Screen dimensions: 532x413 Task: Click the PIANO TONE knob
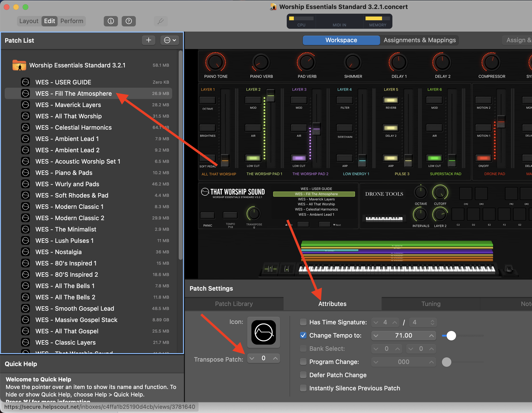pyautogui.click(x=215, y=62)
